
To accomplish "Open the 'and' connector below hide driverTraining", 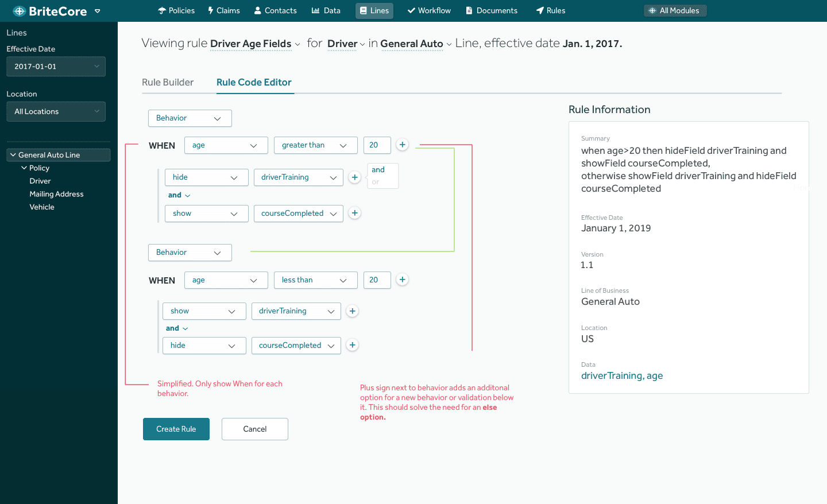I will [x=179, y=195].
